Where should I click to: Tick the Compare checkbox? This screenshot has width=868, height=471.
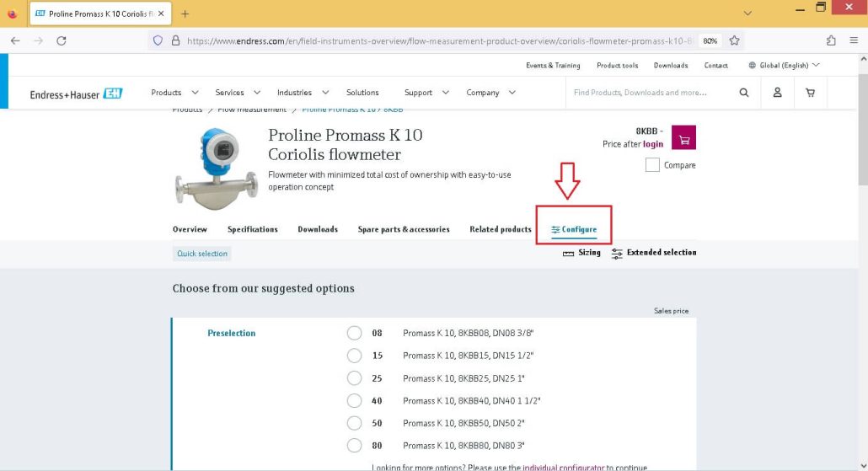point(652,165)
